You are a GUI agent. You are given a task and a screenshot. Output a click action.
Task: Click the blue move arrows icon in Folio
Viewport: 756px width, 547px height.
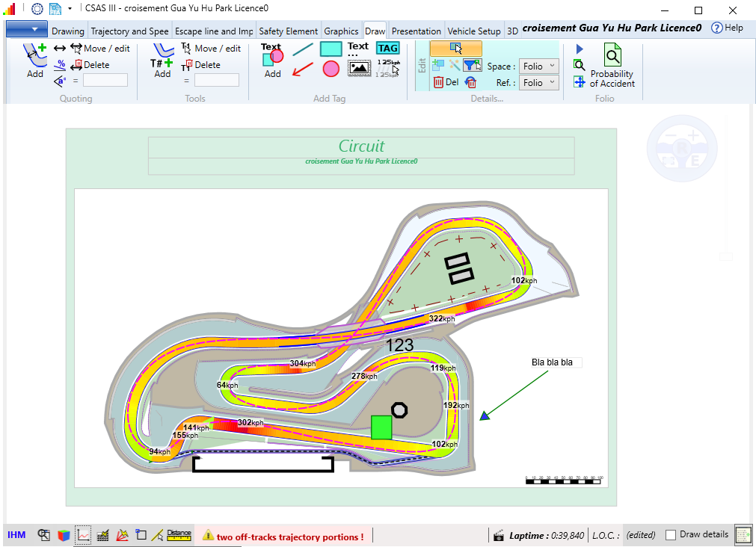[x=580, y=82]
